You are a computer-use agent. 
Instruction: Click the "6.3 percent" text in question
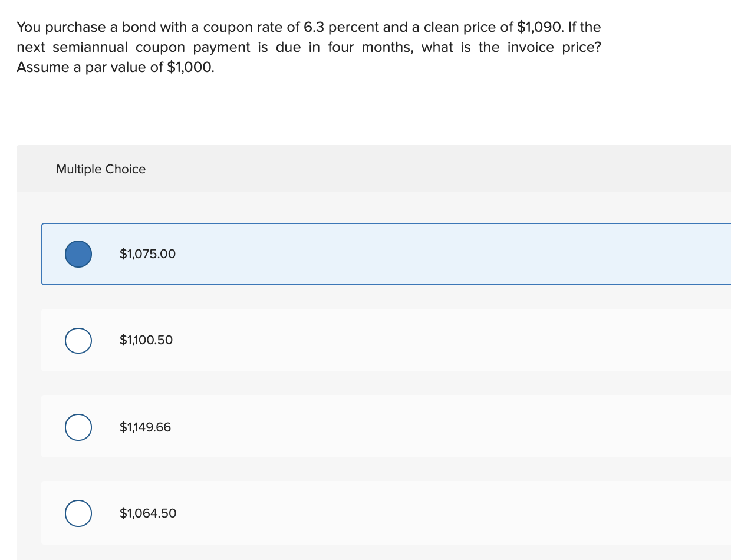pos(341,27)
